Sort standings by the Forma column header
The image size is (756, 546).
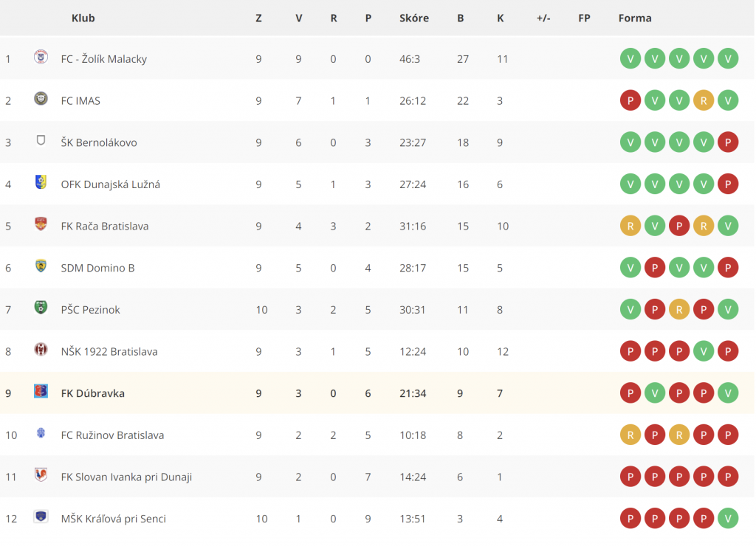click(634, 18)
